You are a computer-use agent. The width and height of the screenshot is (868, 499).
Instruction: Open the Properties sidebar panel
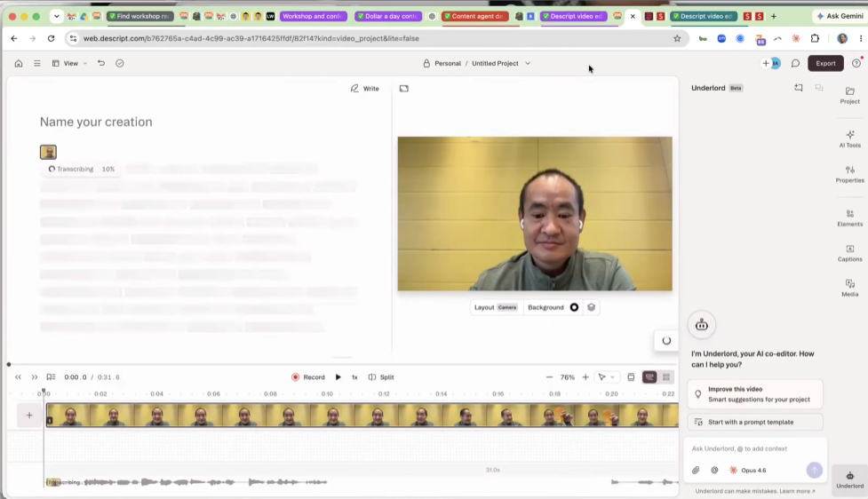849,174
